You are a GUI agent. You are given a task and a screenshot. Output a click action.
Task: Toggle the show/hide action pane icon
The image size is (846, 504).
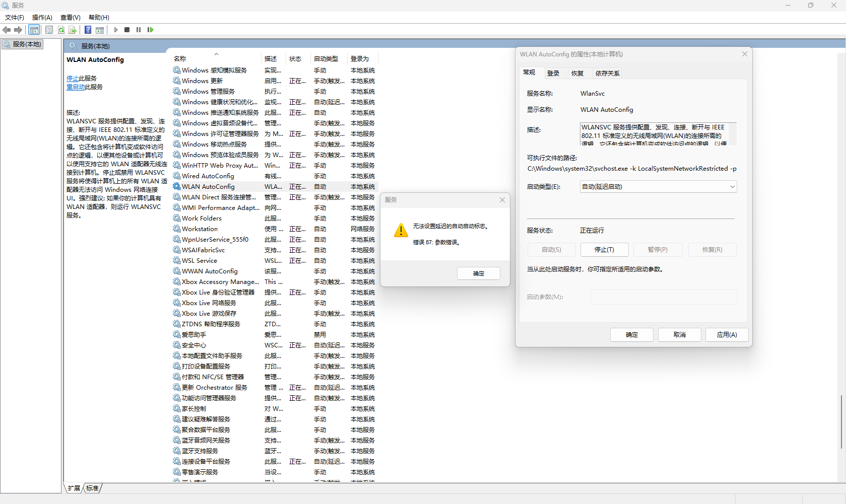click(100, 30)
